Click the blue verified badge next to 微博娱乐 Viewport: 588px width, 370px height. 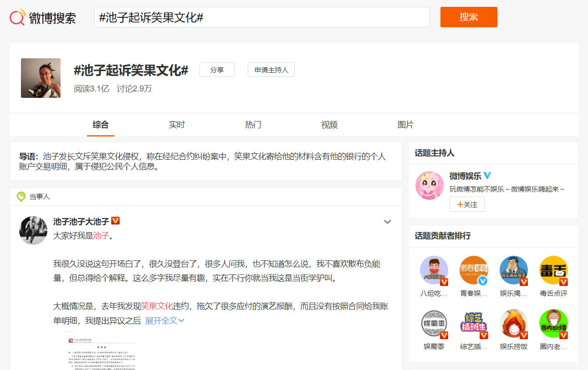tap(487, 175)
